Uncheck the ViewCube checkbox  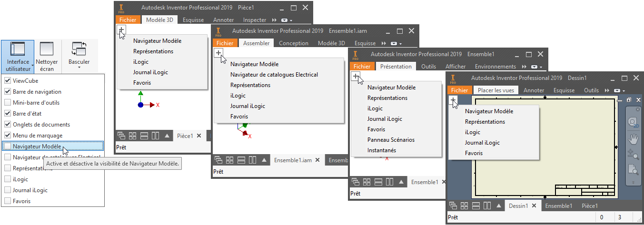point(8,81)
